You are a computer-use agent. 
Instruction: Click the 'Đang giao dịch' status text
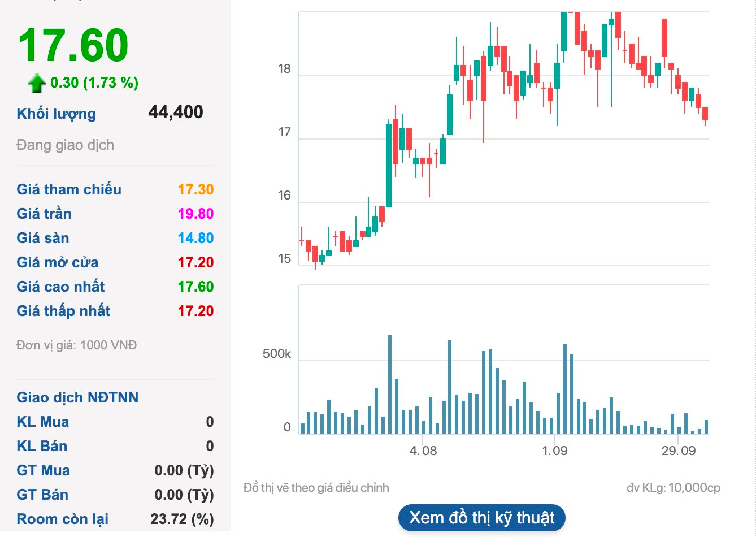tap(66, 145)
